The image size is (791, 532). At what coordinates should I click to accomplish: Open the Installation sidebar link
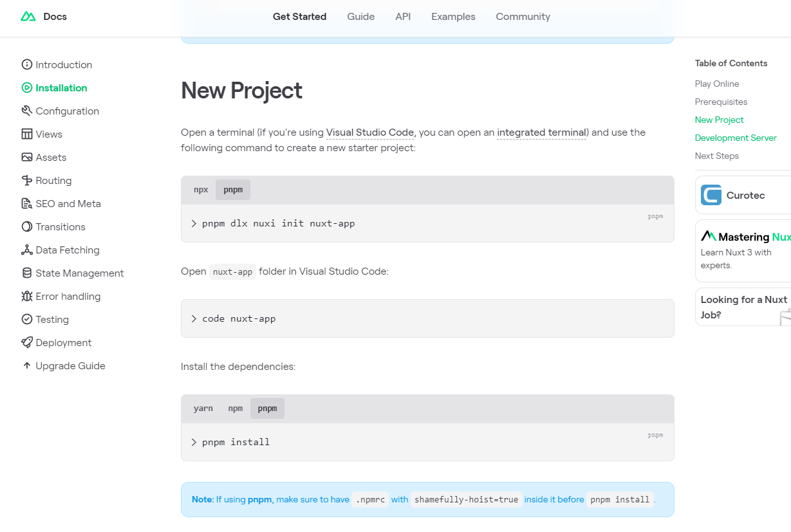point(61,87)
